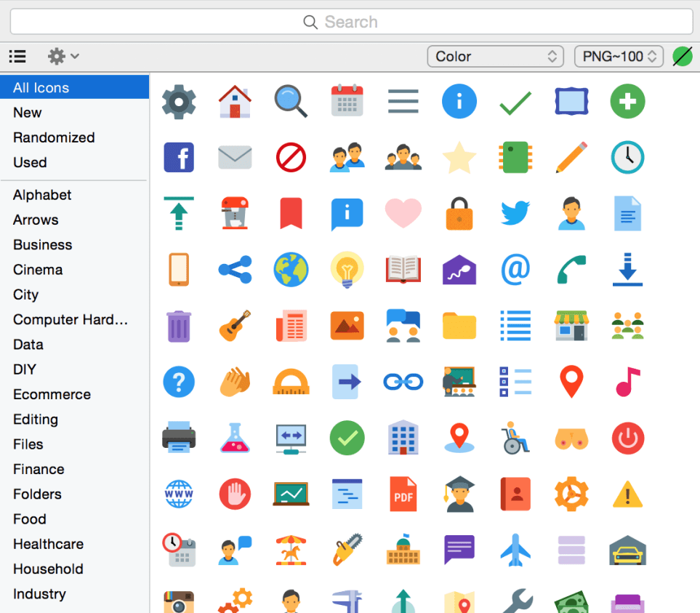Image resolution: width=700 pixels, height=613 pixels.
Task: Open the Randomized sidebar section
Action: [x=54, y=137]
